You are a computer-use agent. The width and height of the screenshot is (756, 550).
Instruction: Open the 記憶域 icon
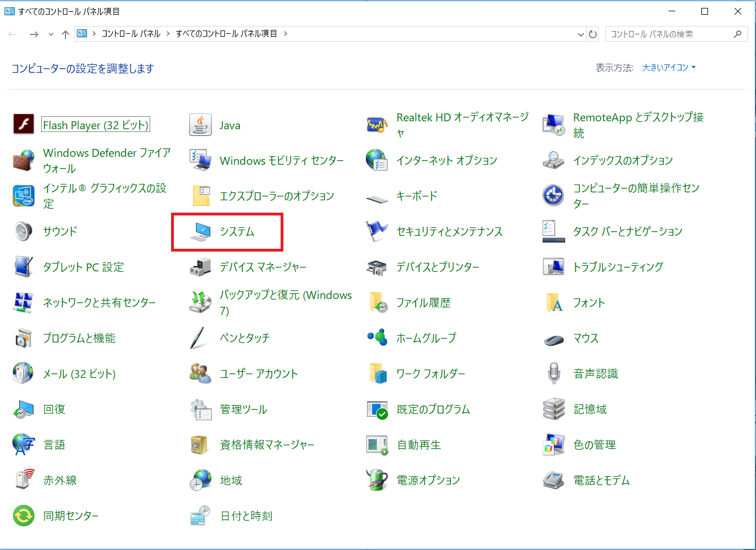pyautogui.click(x=554, y=409)
